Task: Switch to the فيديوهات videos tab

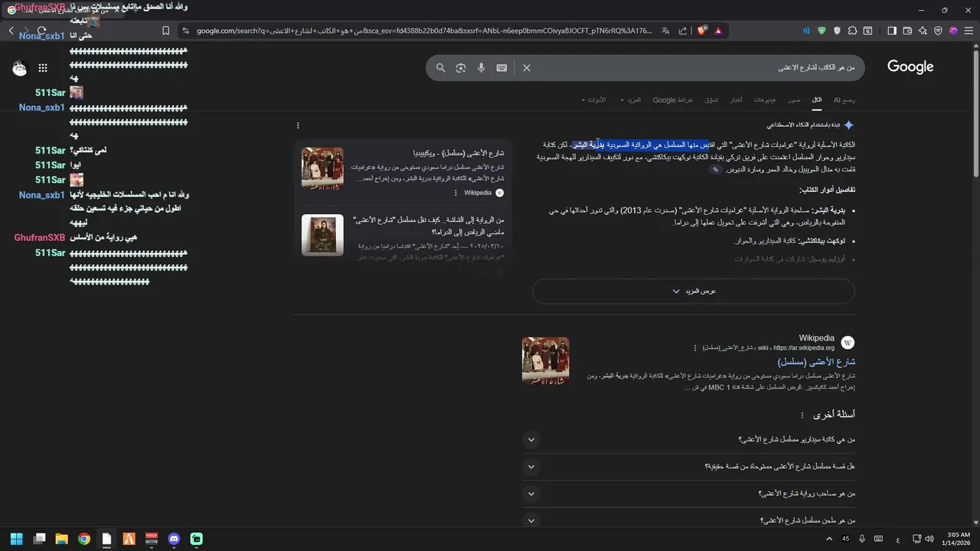Action: click(x=764, y=99)
